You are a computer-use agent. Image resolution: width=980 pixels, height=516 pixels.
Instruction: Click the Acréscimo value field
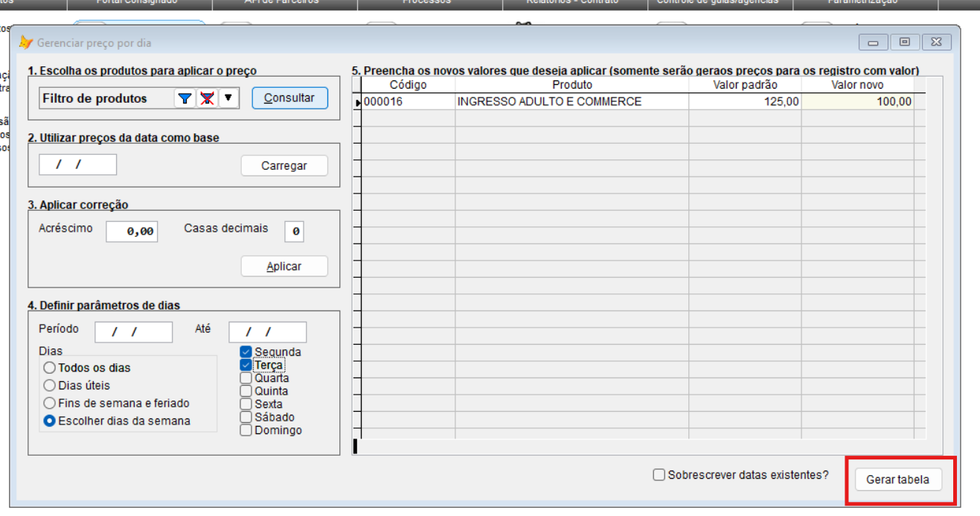132,232
